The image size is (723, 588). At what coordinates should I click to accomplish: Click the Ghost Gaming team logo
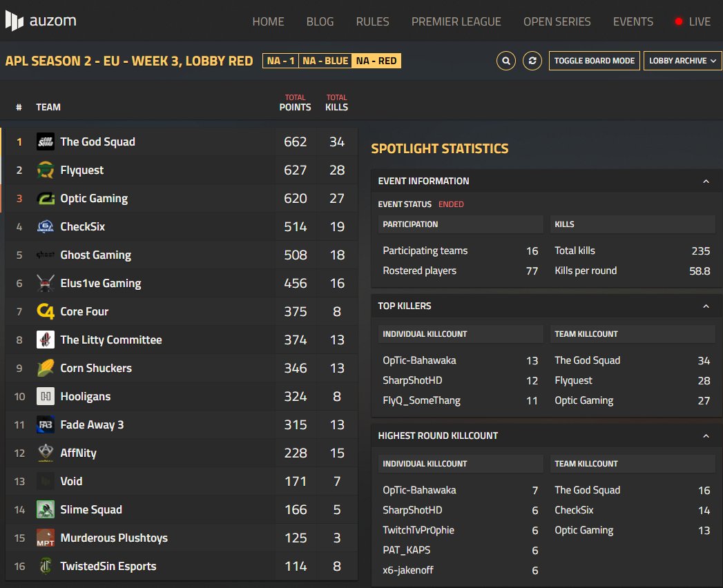click(45, 255)
